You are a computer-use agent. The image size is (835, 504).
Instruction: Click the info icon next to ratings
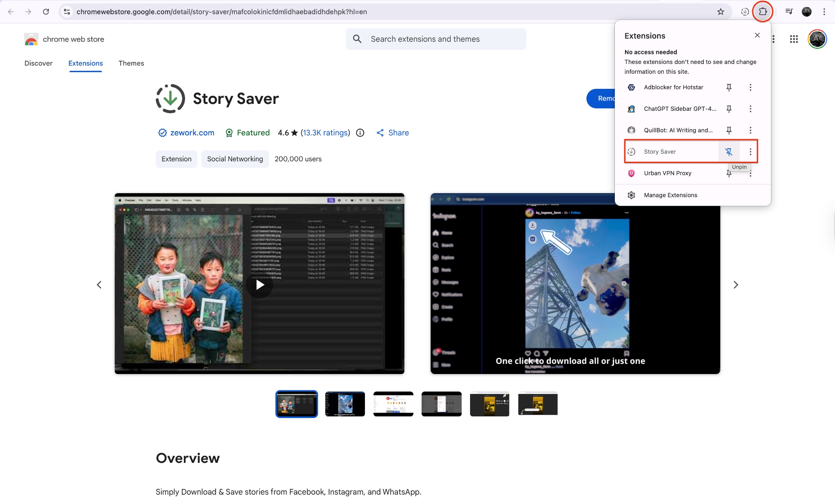360,133
